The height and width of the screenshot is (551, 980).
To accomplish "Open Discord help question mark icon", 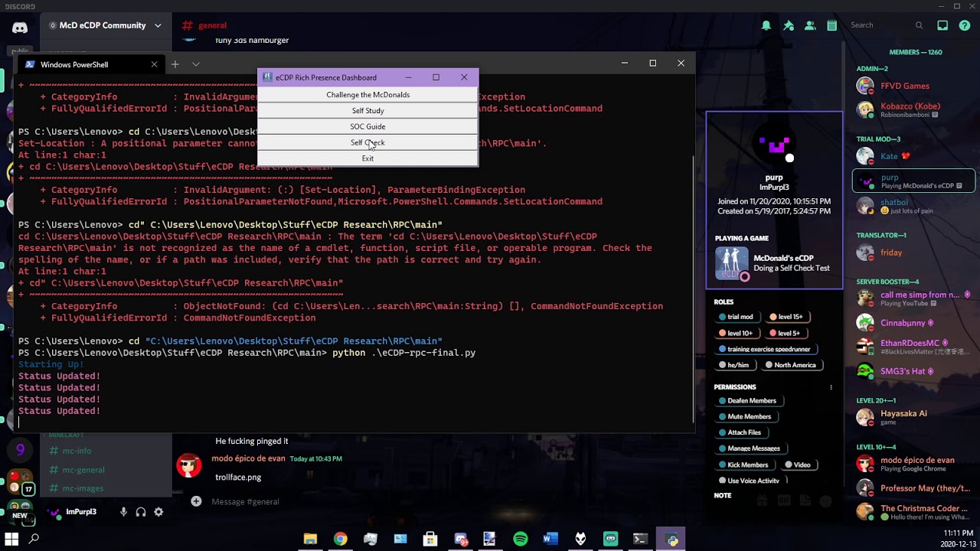I will click(965, 25).
